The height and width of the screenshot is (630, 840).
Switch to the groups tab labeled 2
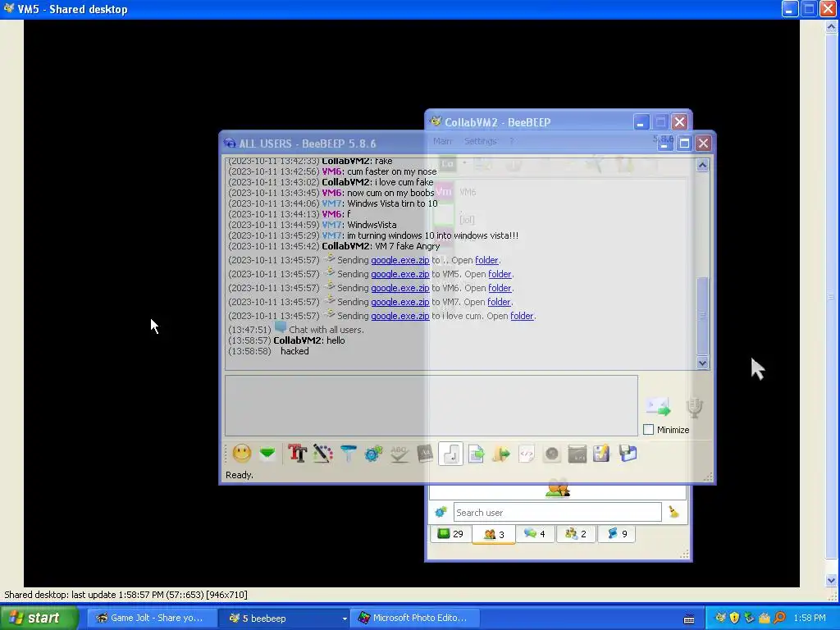point(576,534)
